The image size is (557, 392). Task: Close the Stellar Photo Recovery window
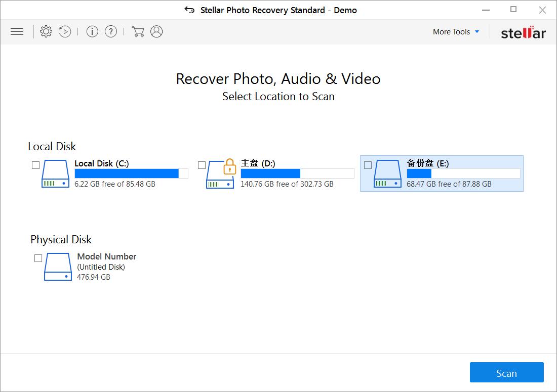[542, 10]
